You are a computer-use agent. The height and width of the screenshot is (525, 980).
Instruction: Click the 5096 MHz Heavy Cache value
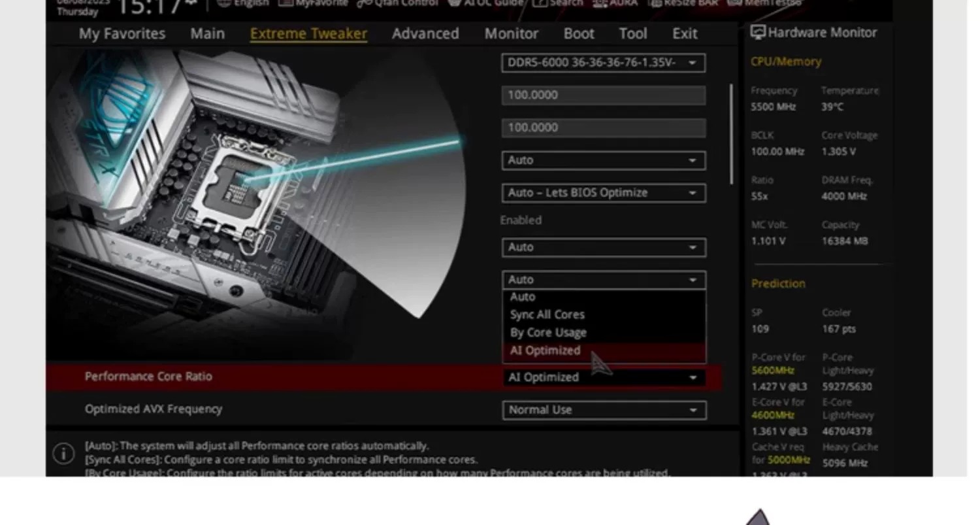point(844,463)
